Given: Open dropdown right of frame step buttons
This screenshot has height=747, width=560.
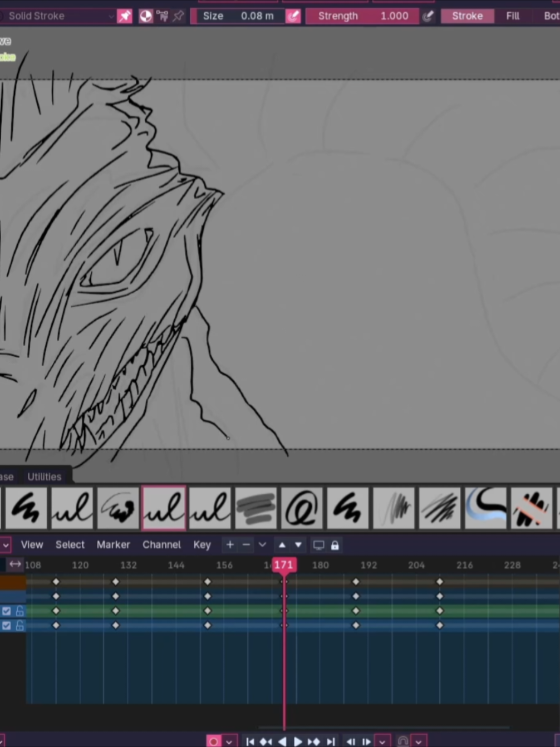Looking at the screenshot, I should tap(382, 741).
